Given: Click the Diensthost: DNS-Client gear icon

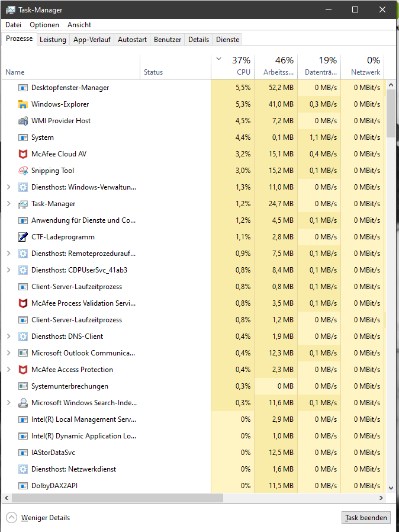Looking at the screenshot, I should 22,336.
